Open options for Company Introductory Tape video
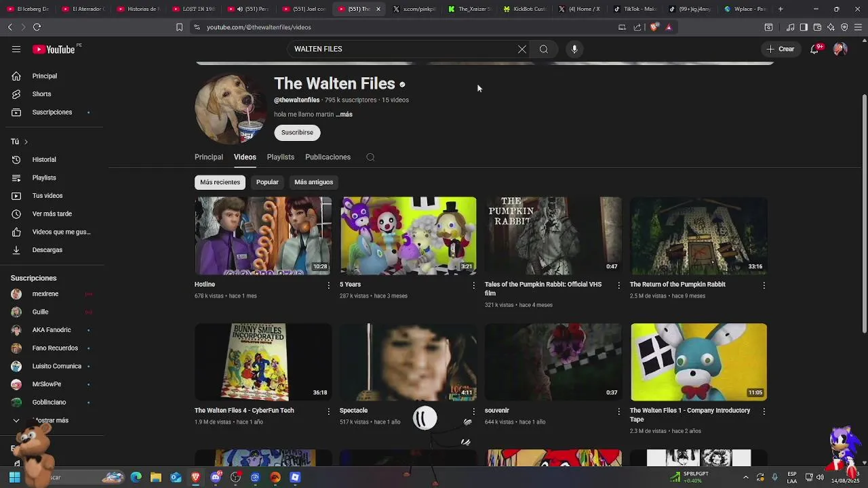Screen dimensions: 868x488 tap(764, 411)
